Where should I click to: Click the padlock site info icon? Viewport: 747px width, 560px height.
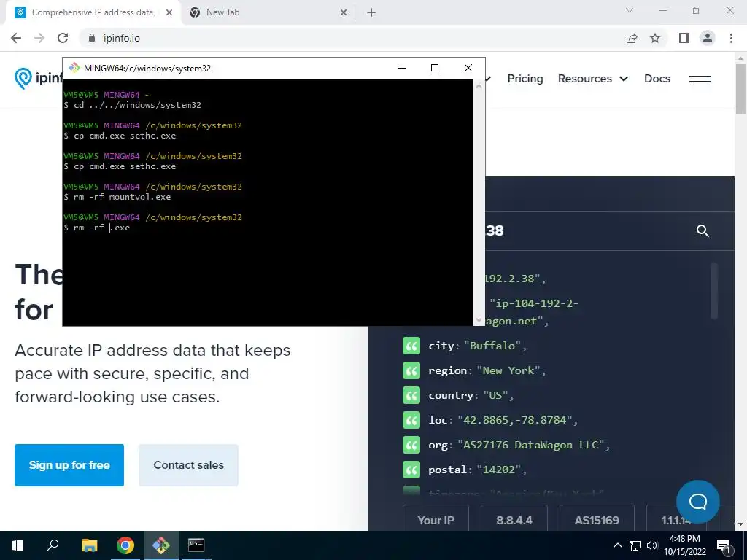coord(92,38)
